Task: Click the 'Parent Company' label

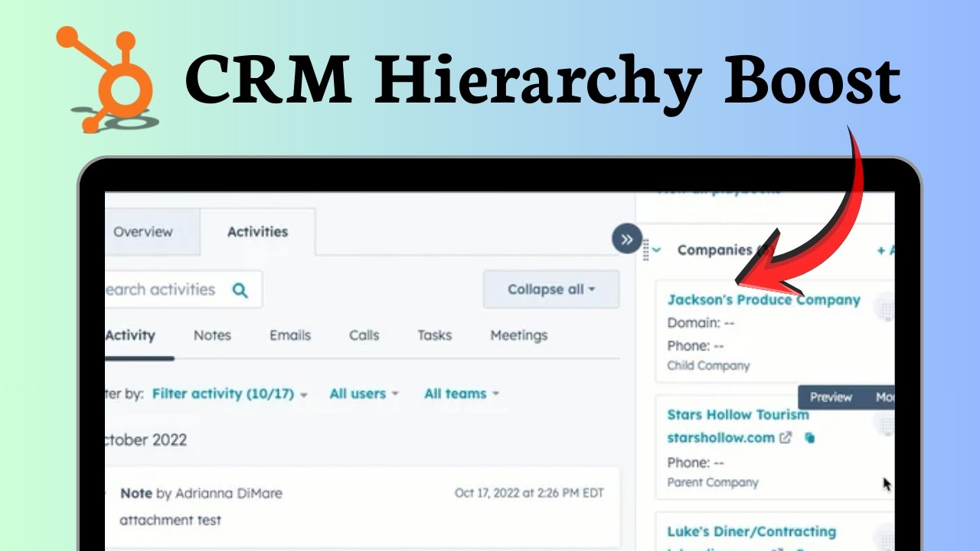Action: [x=713, y=483]
